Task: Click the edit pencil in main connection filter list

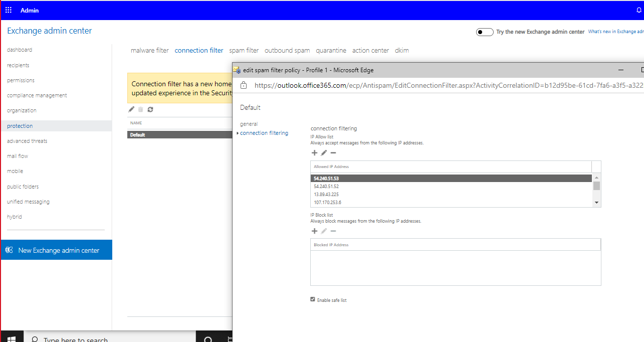Action: pos(131,109)
